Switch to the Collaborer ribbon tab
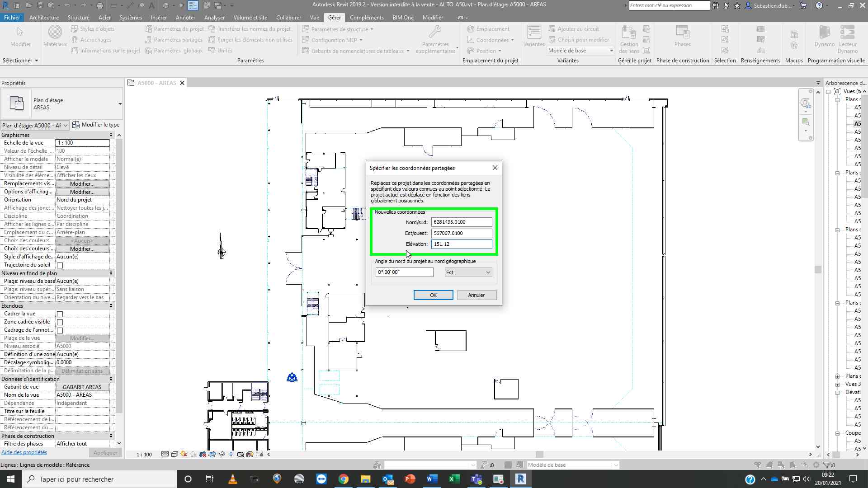 288,18
